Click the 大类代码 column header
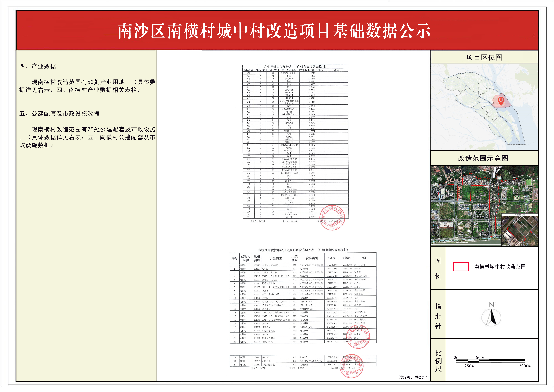554x392 pixels. pyautogui.click(x=273, y=70)
